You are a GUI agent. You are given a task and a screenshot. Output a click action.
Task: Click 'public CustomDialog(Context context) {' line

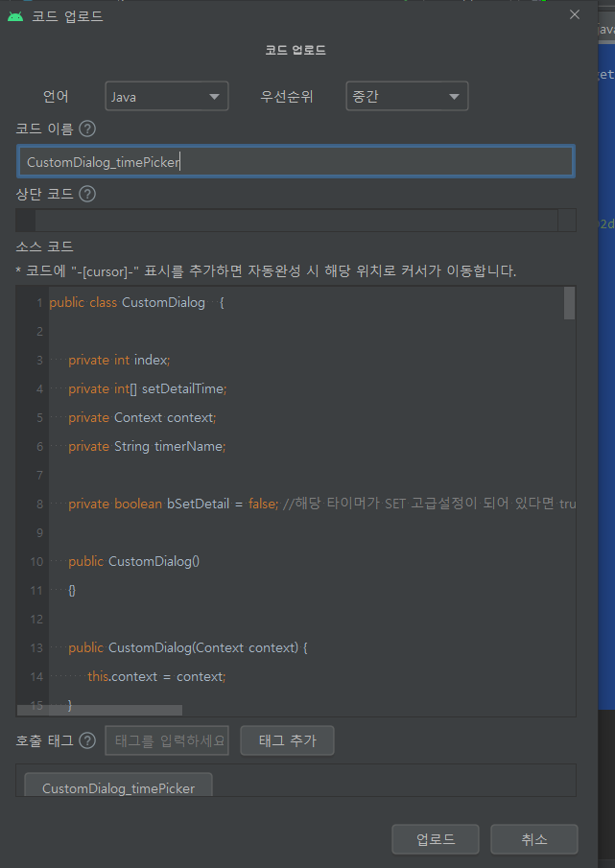[x=188, y=647]
